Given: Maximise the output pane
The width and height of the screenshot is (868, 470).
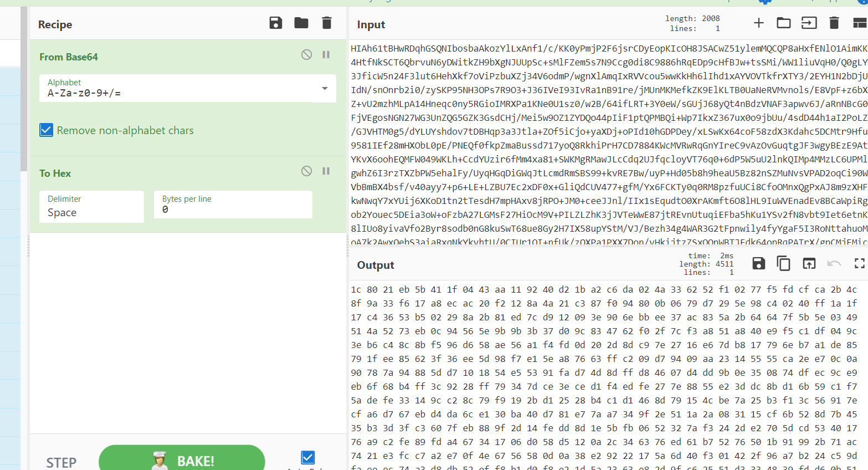Looking at the screenshot, I should tap(860, 263).
